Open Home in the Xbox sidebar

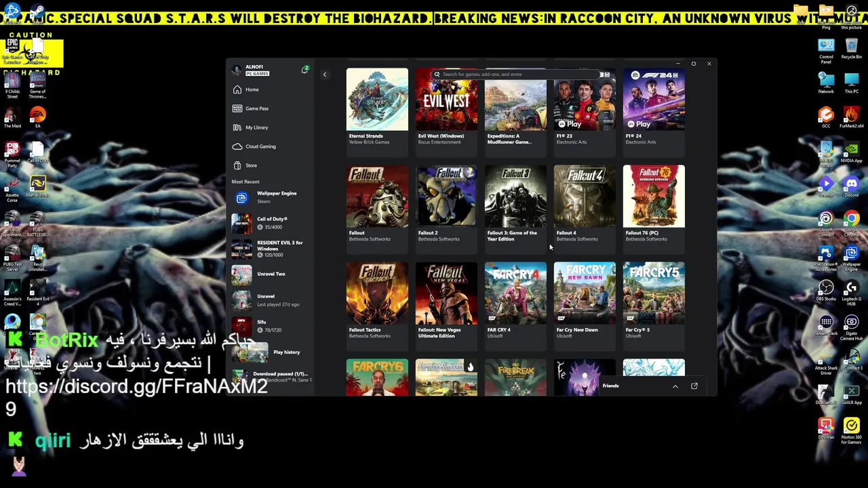271,89
